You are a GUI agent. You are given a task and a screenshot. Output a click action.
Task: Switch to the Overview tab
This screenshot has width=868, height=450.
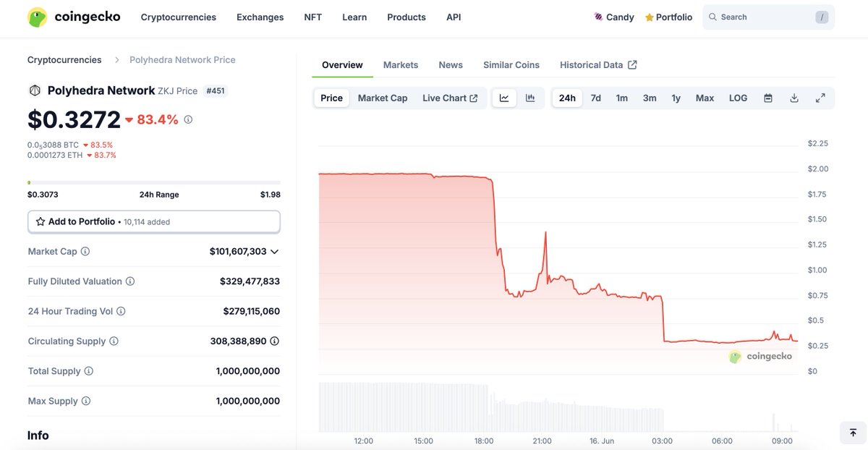pyautogui.click(x=342, y=64)
